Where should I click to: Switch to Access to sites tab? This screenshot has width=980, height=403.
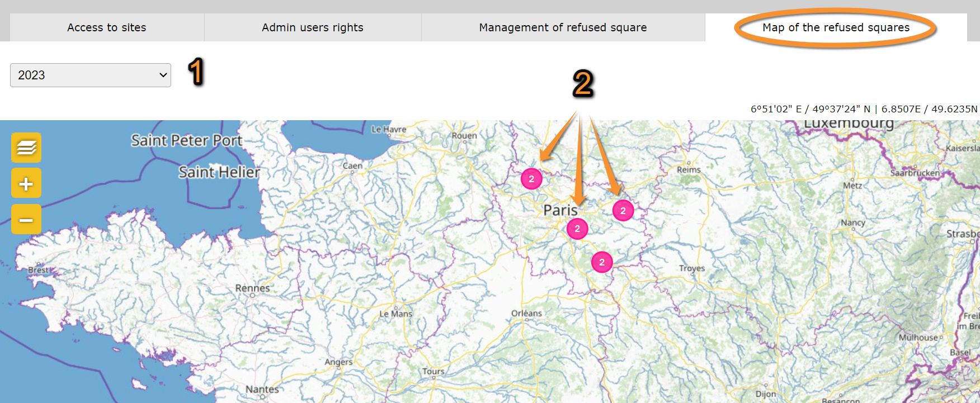(107, 27)
